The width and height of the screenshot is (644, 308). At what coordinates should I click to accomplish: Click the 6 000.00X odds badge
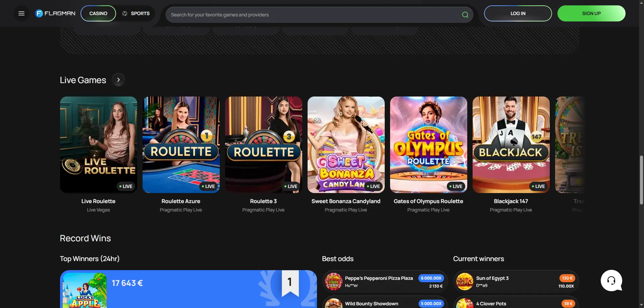[431, 278]
